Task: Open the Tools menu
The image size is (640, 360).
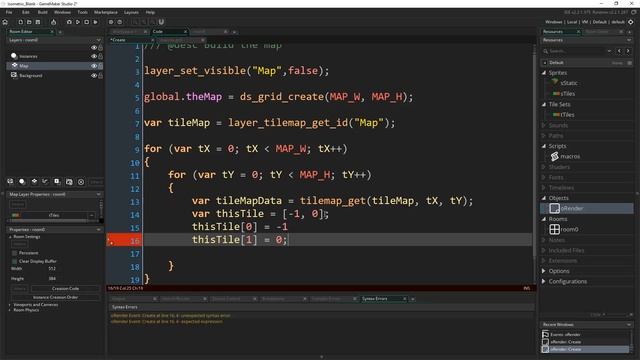Action: coord(82,12)
